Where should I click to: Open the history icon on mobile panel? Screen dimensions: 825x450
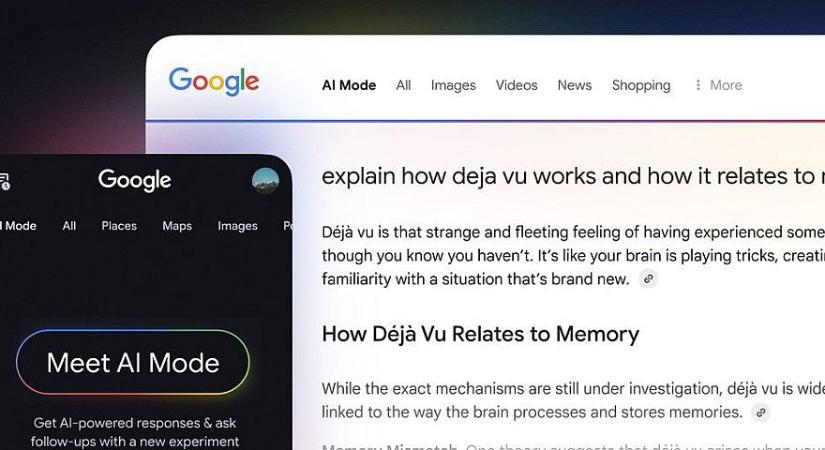[x=4, y=181]
